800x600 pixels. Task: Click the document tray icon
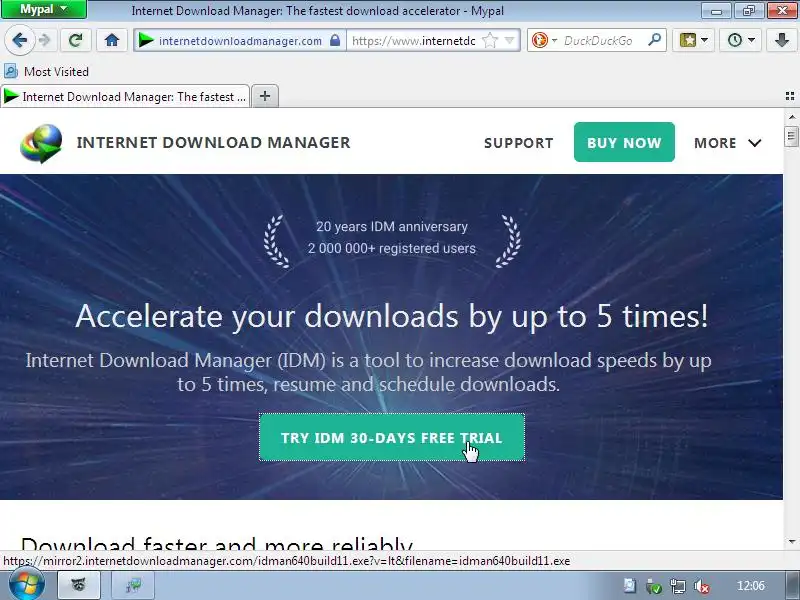[630, 586]
